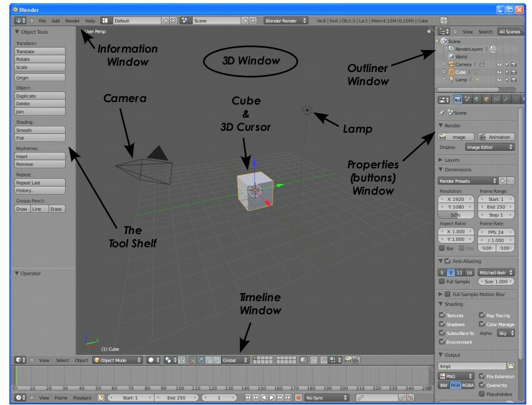This screenshot has width=532, height=405.
Task: Click the Timeline editor type icon
Action: pyautogui.click(x=21, y=397)
